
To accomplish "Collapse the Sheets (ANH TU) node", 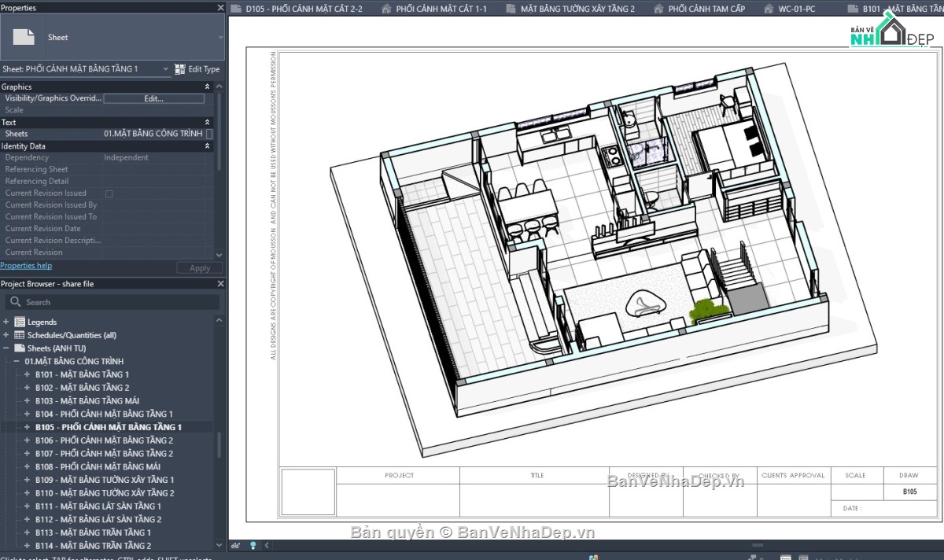I will pos(6,348).
